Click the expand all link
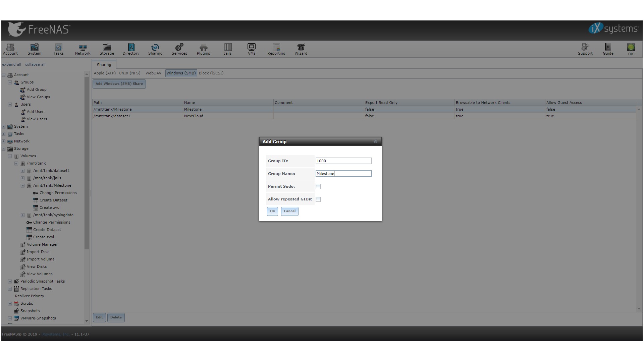The width and height of the screenshot is (644, 362). click(11, 64)
